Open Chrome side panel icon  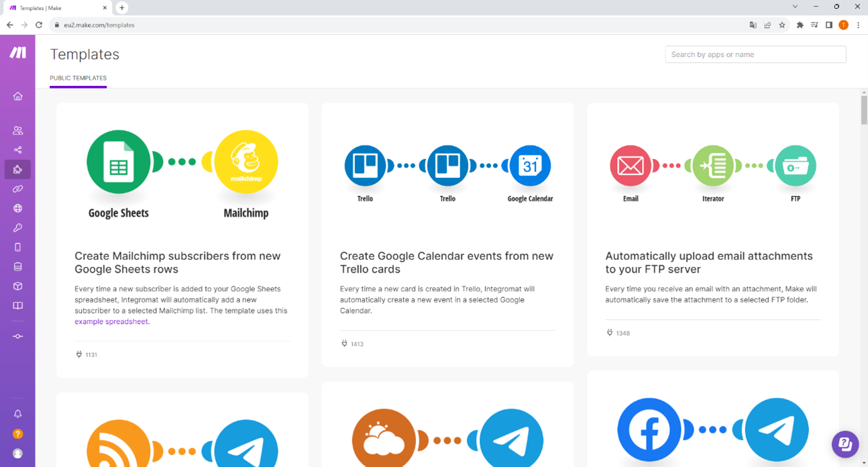tap(829, 25)
